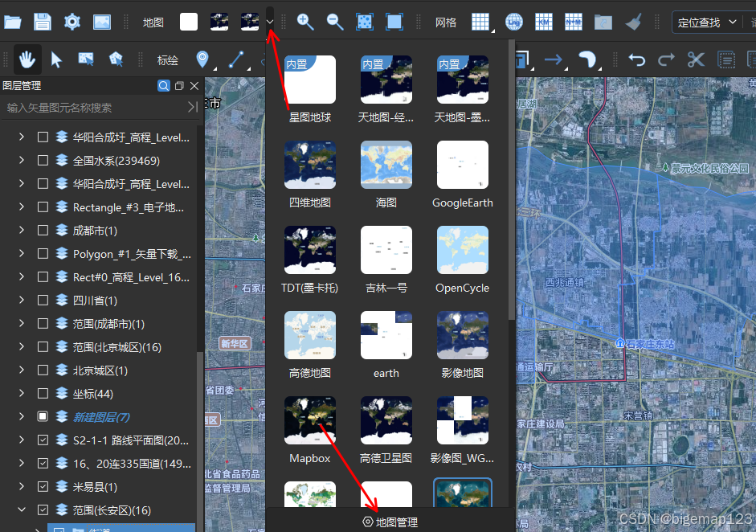Toggle checkbox for 成都市(1) layer
Screen dimensions: 756x532
[x=43, y=231]
